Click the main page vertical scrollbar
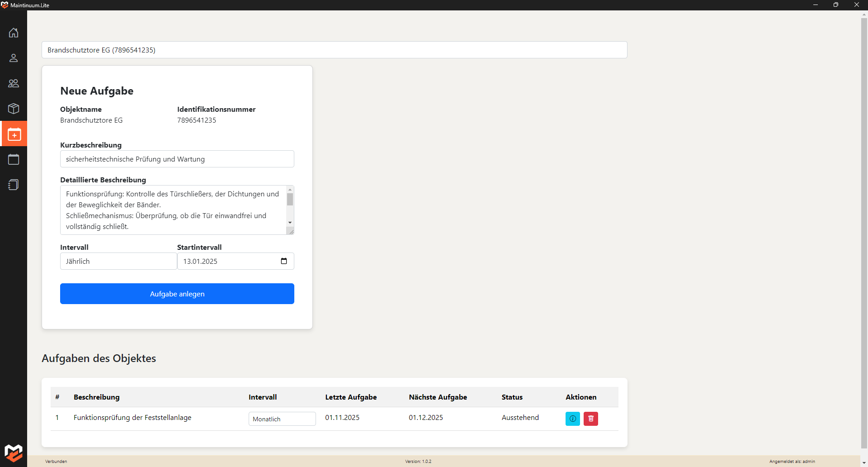Image resolution: width=868 pixels, height=467 pixels. click(864, 226)
